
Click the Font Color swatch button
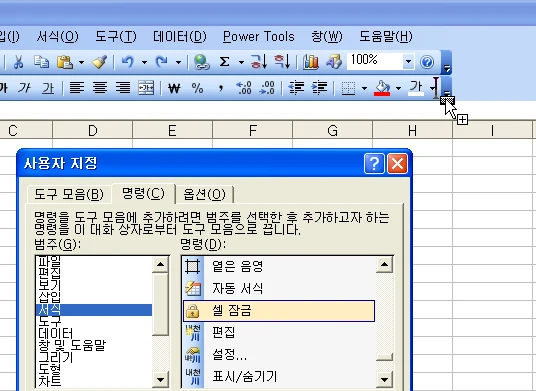pyautogui.click(x=416, y=88)
